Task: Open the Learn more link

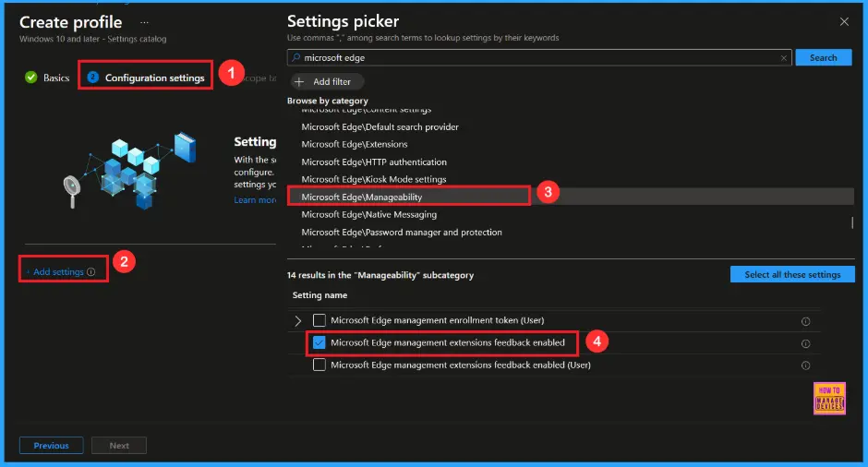Action: tap(255, 199)
